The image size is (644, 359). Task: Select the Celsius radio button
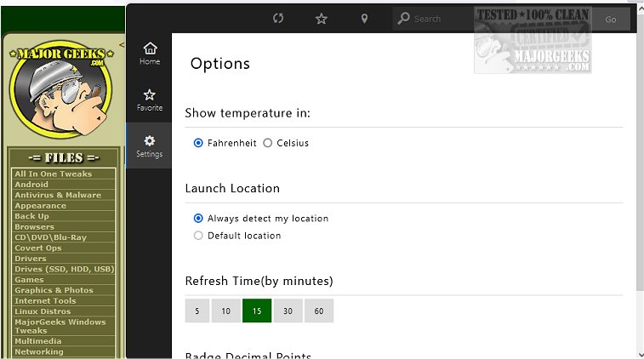(268, 143)
